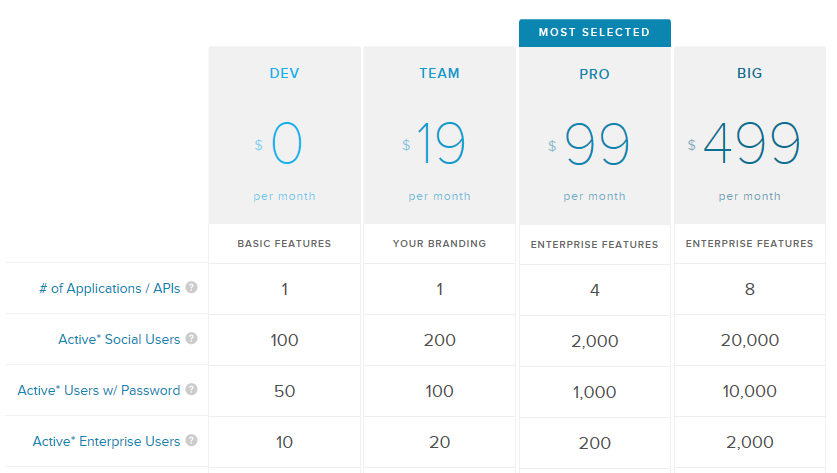Choose the PRO plan header
The width and height of the screenshot is (837, 473).
(x=594, y=74)
